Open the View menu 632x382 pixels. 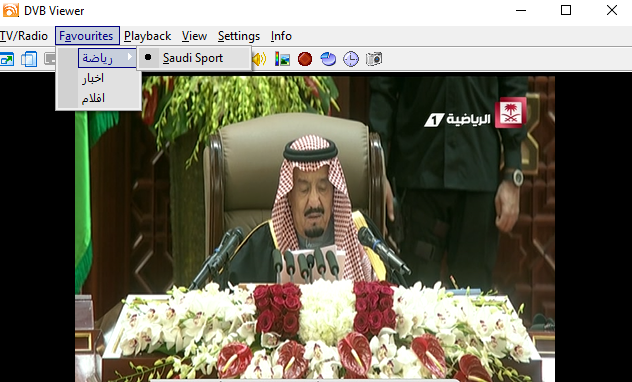point(194,36)
